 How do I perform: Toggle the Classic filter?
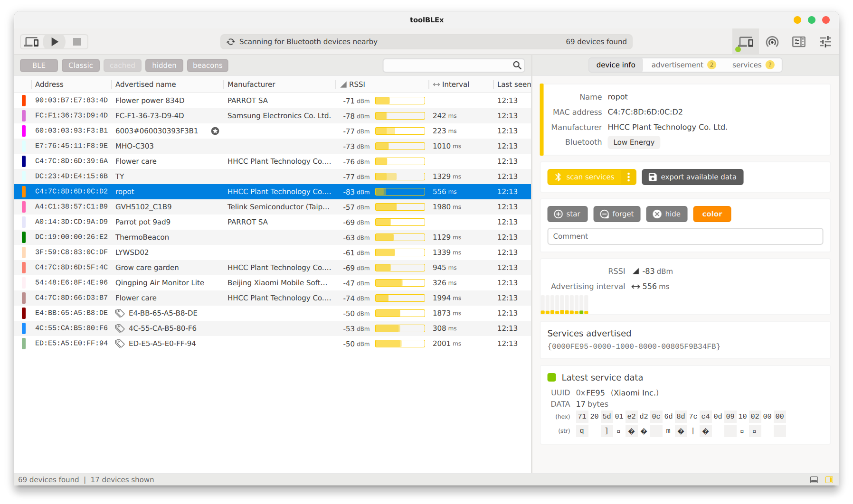[81, 65]
